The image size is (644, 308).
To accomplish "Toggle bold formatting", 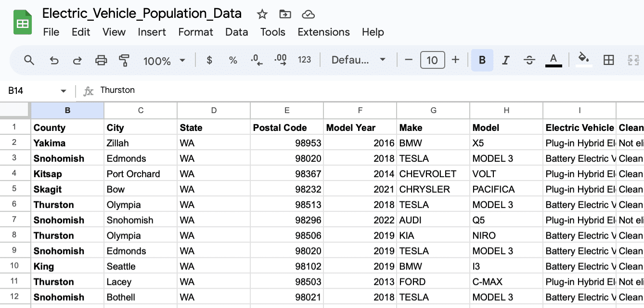I will click(x=482, y=60).
